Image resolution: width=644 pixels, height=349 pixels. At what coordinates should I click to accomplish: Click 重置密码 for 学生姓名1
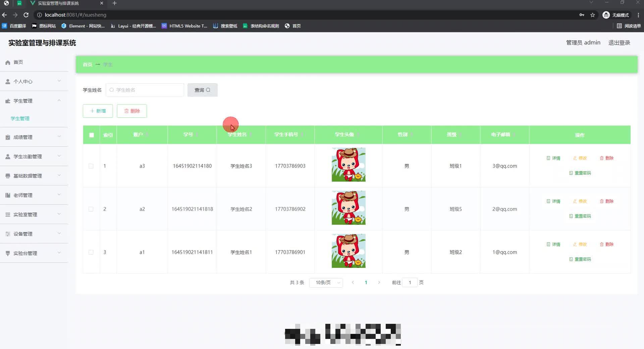pyautogui.click(x=580, y=259)
